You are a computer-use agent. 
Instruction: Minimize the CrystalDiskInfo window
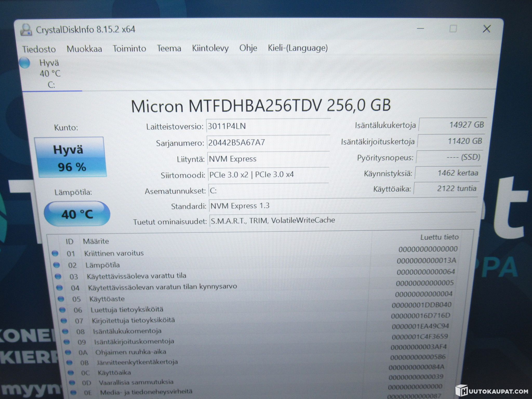[421, 28]
